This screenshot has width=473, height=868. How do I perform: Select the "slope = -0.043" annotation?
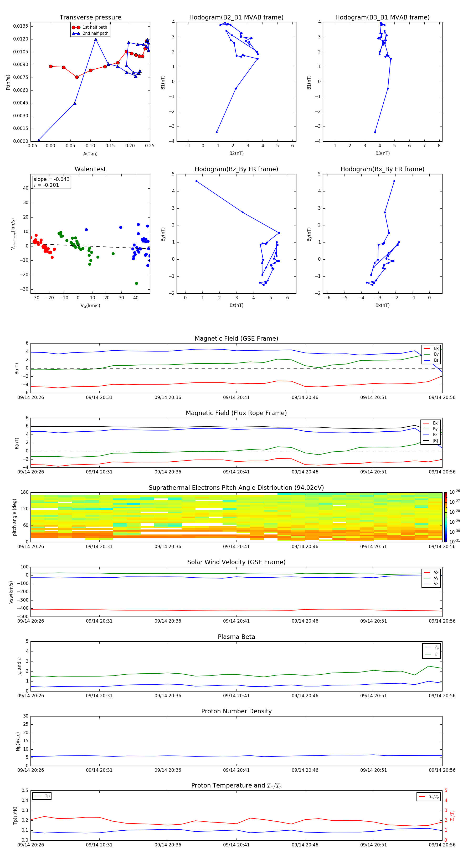pos(52,179)
